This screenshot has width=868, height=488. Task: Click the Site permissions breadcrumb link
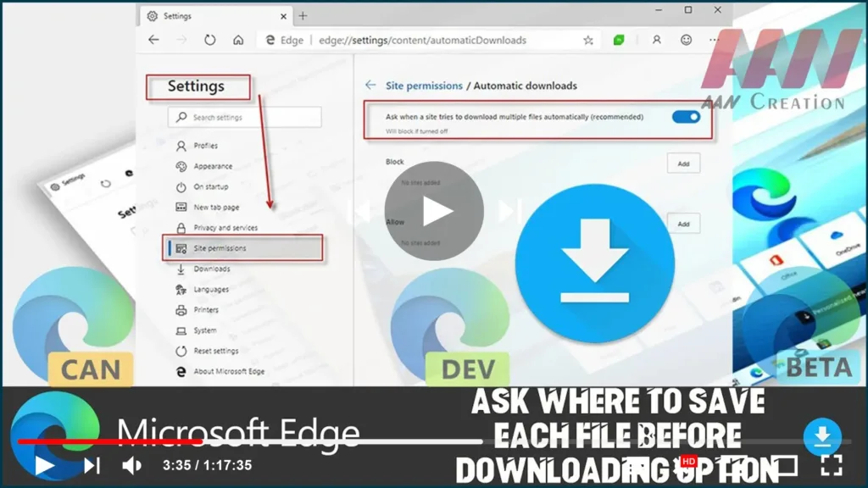click(x=424, y=86)
